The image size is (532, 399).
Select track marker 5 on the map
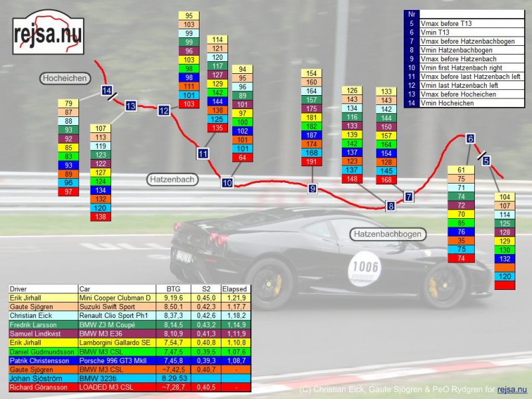point(486,161)
